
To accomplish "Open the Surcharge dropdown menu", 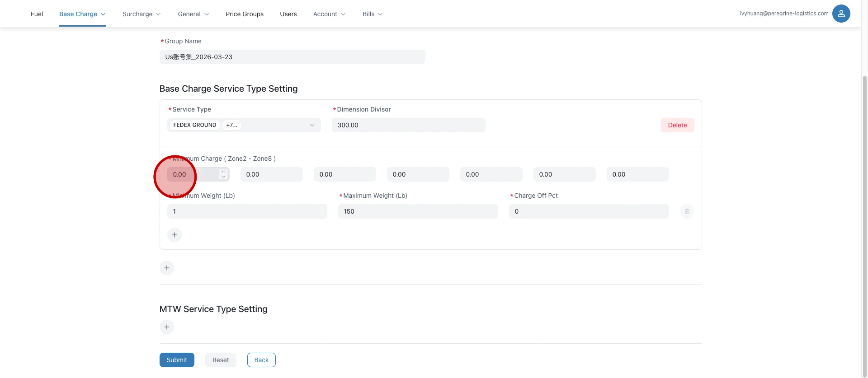I will click(142, 14).
